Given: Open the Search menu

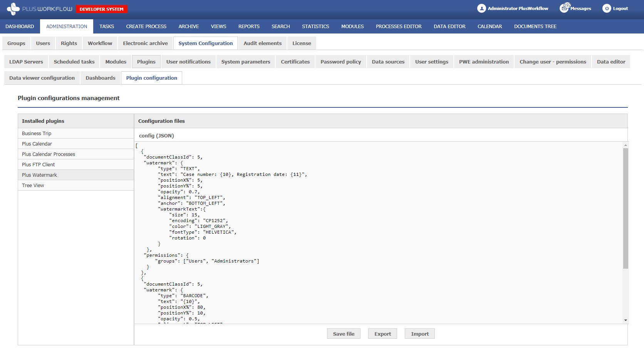Looking at the screenshot, I should point(281,27).
